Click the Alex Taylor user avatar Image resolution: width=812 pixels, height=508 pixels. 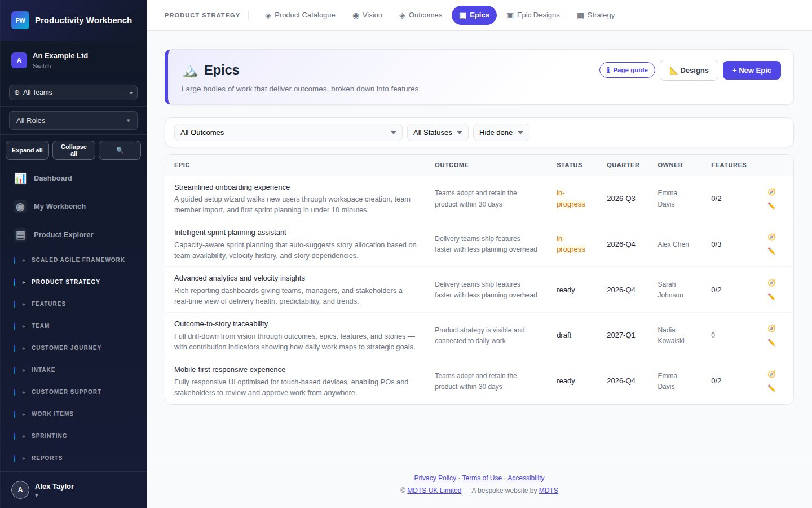[x=20, y=490]
